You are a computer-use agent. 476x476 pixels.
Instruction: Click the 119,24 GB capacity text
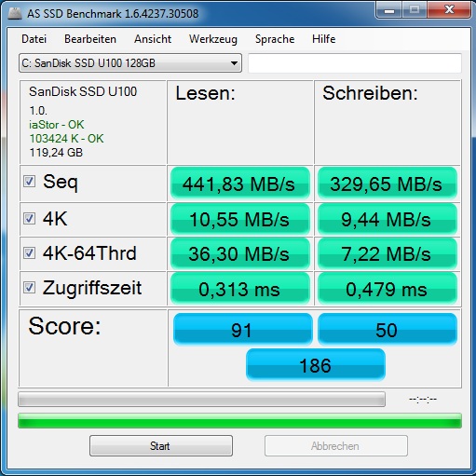tap(56, 153)
